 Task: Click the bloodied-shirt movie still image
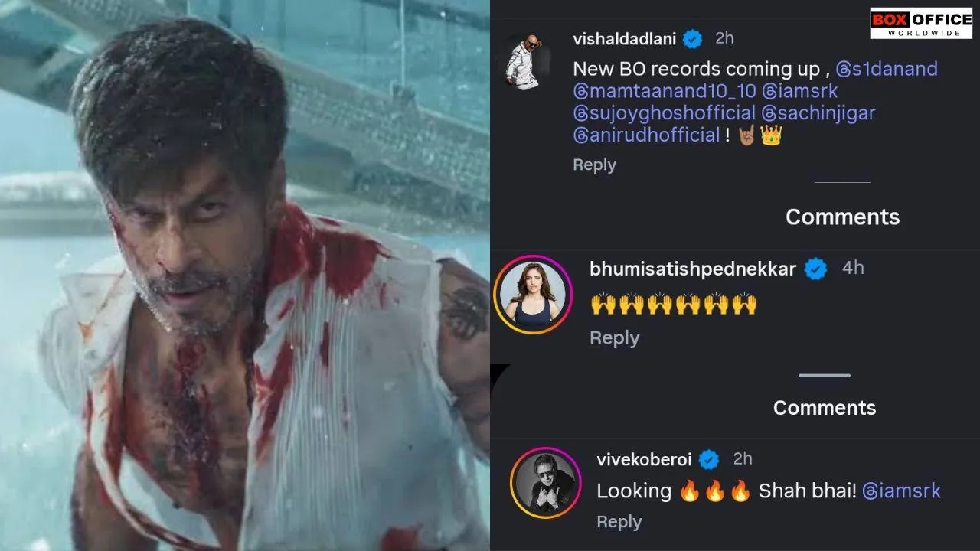pyautogui.click(x=245, y=275)
